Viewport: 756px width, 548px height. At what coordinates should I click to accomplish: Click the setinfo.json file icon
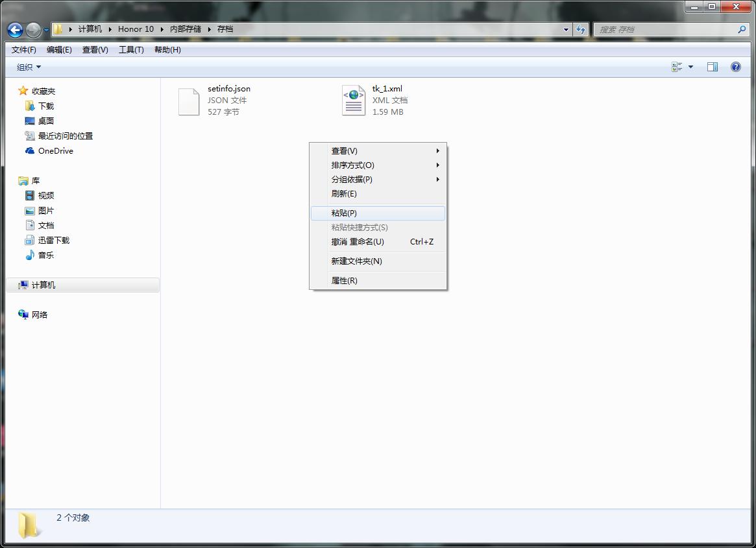(189, 101)
